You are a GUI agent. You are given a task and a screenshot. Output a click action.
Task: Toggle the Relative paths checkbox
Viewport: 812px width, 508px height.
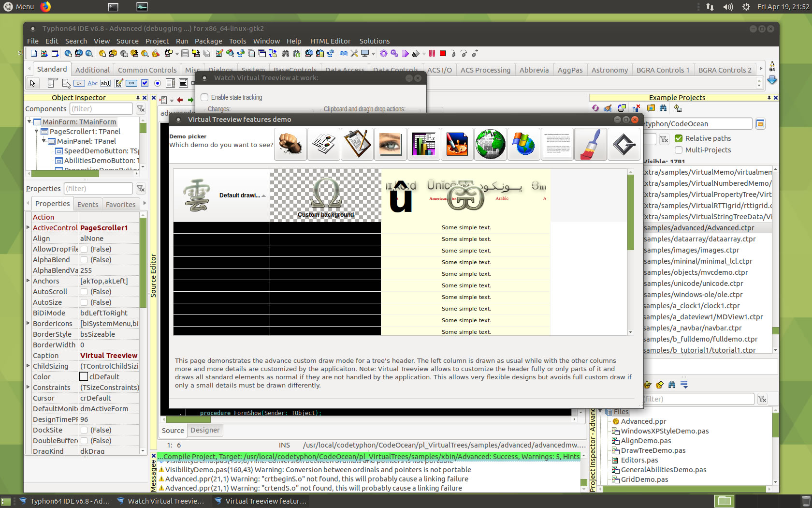[679, 138]
